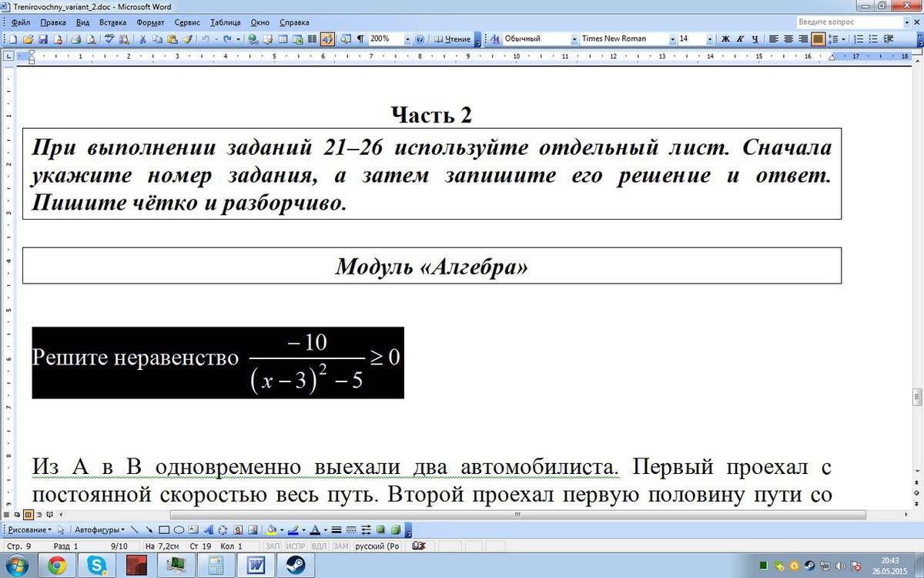Expand the Times New Roman font list

(672, 39)
